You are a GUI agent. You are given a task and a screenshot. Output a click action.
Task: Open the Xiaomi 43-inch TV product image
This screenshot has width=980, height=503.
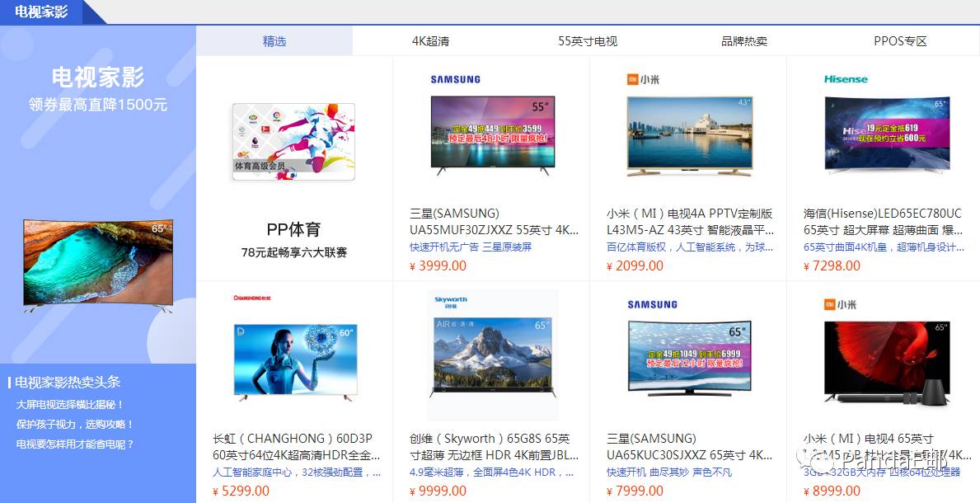[x=689, y=135]
